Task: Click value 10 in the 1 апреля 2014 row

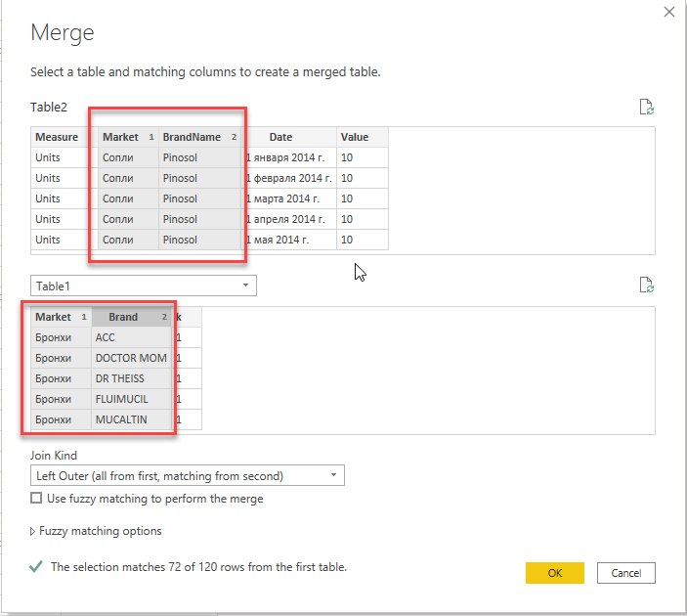Action: pos(363,219)
